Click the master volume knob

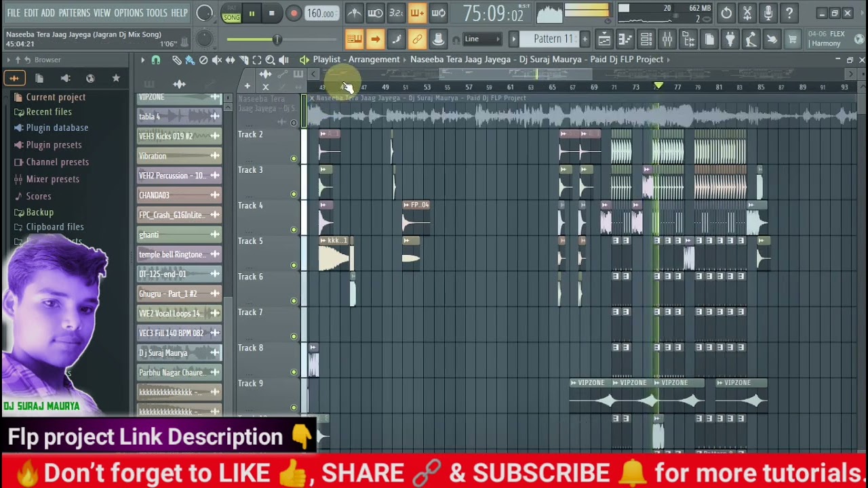[204, 13]
